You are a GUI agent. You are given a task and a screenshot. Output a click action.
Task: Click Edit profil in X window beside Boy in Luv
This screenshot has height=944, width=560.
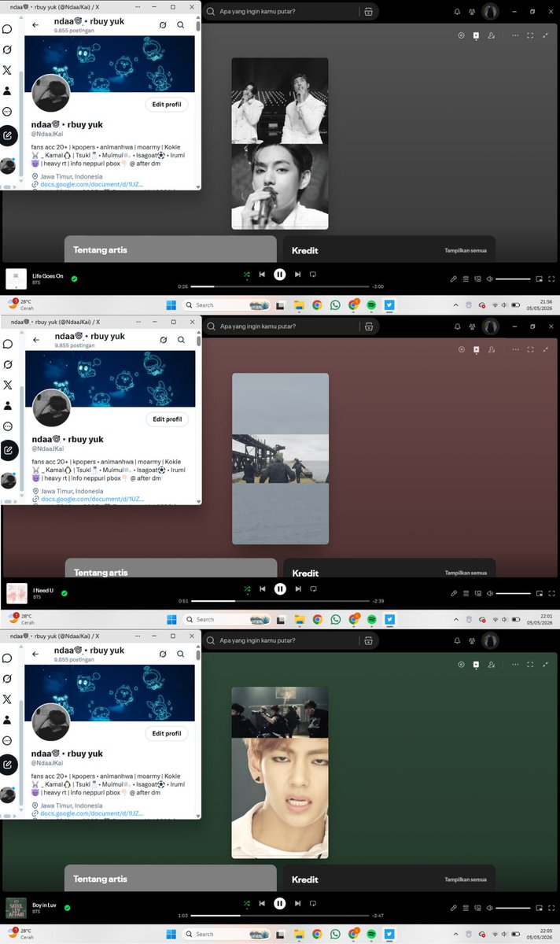[x=167, y=733]
